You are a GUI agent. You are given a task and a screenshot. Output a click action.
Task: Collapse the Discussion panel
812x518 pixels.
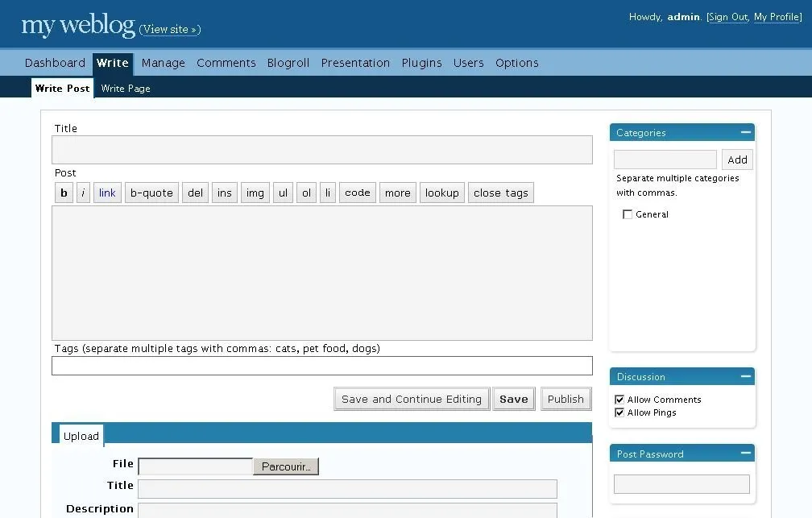pos(747,376)
